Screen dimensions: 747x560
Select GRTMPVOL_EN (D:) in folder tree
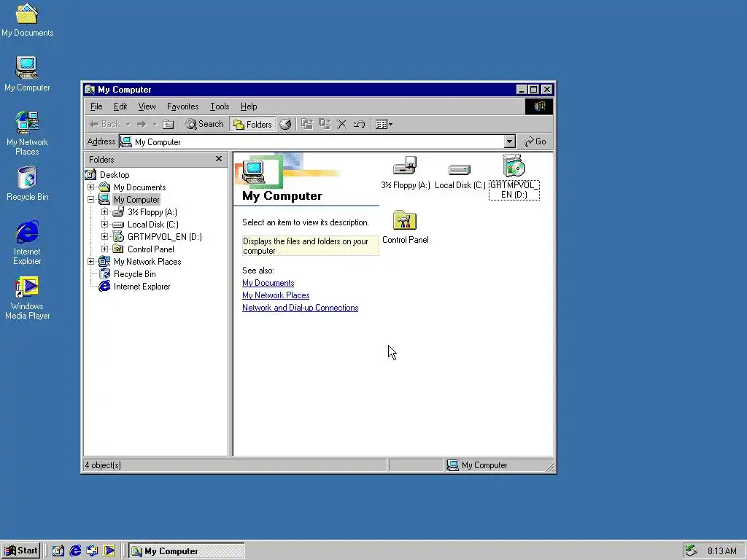164,237
